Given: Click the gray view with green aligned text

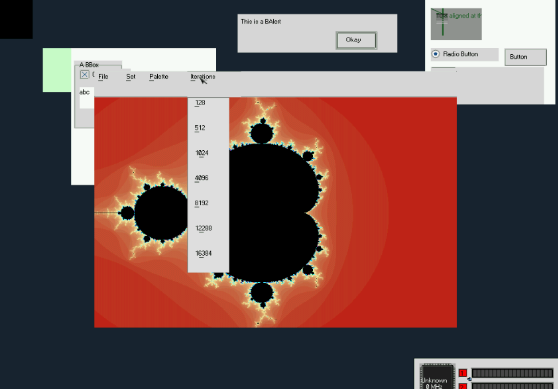Looking at the screenshot, I should point(456,24).
